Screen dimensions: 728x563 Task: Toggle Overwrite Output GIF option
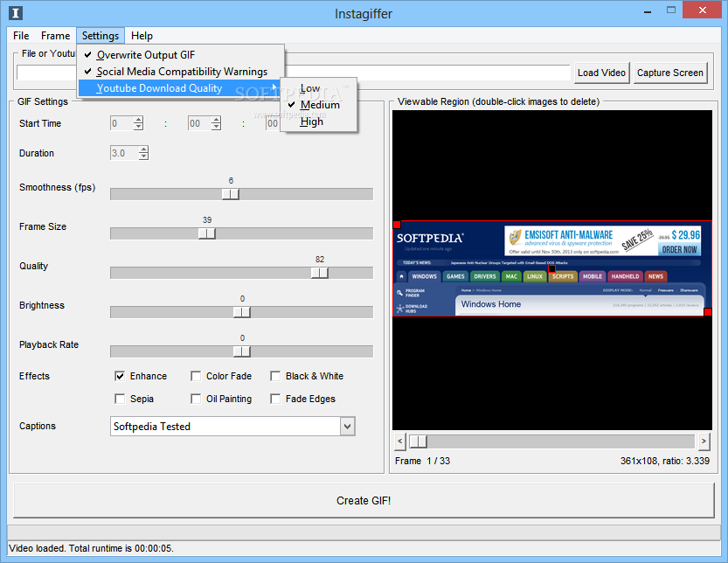click(181, 55)
